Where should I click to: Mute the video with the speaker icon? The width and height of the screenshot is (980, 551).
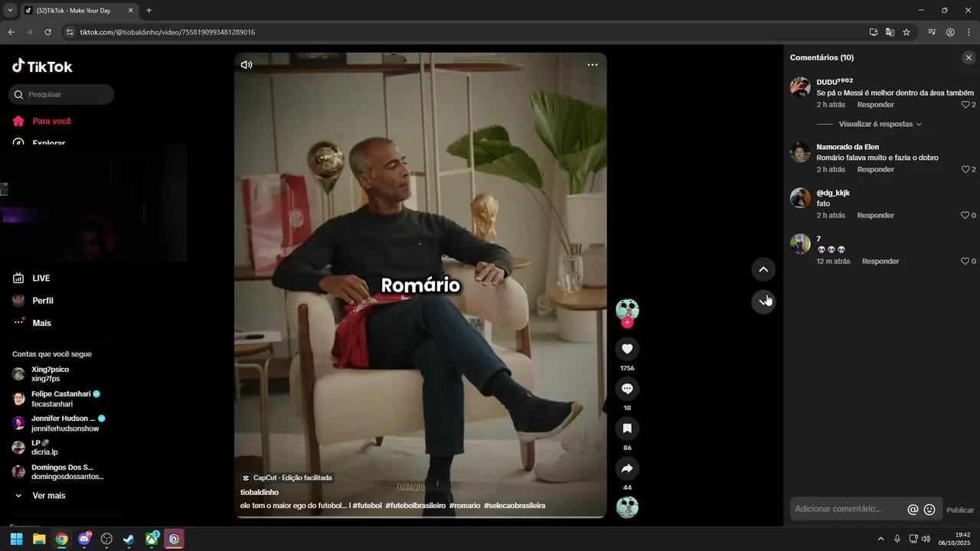[247, 65]
